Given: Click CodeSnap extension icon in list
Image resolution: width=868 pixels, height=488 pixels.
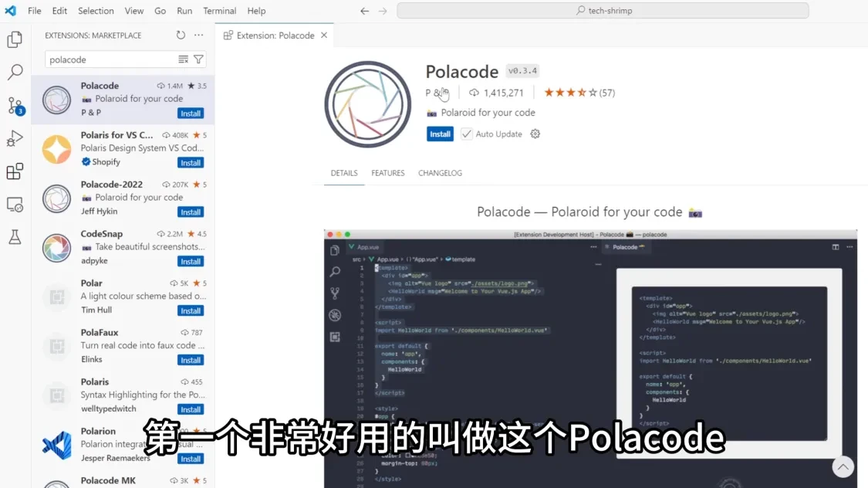Looking at the screenshot, I should point(56,248).
